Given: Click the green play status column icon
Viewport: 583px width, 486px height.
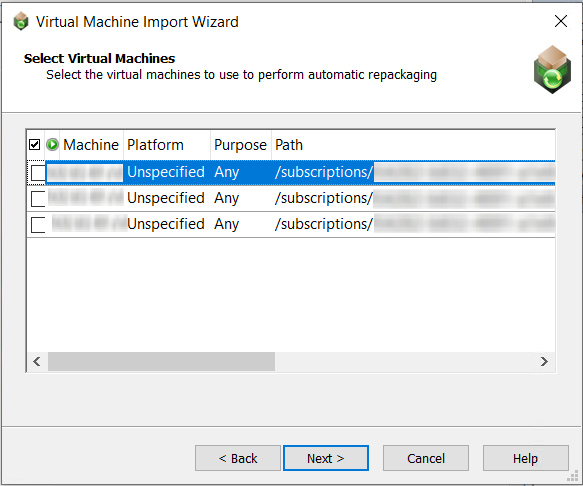Looking at the screenshot, I should 52,144.
